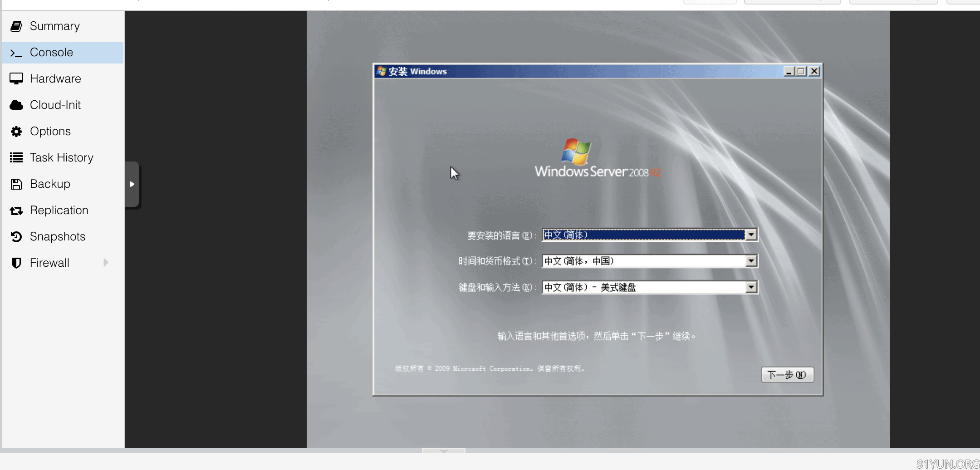
Task: Click the Summary notebook icon
Action: [16, 26]
